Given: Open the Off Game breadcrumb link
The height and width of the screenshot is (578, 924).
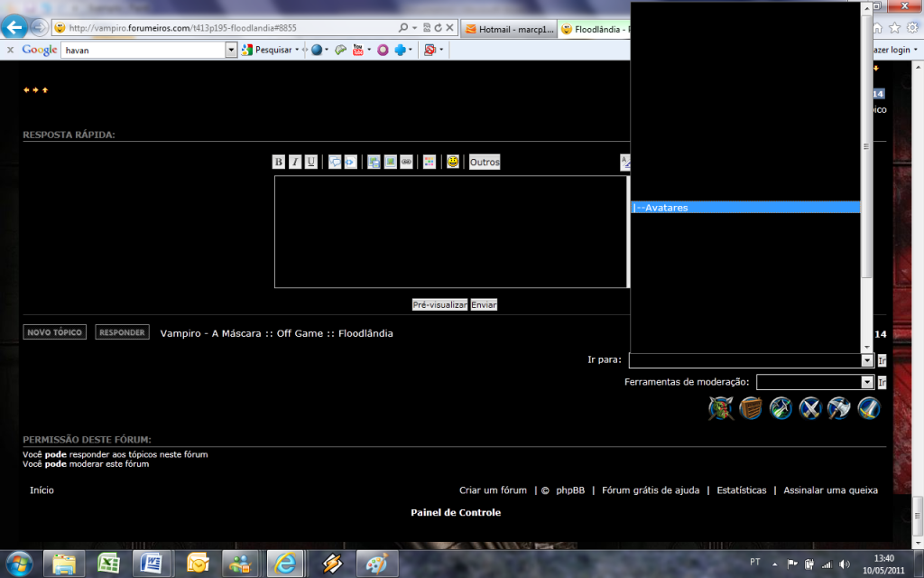Looking at the screenshot, I should click(300, 333).
